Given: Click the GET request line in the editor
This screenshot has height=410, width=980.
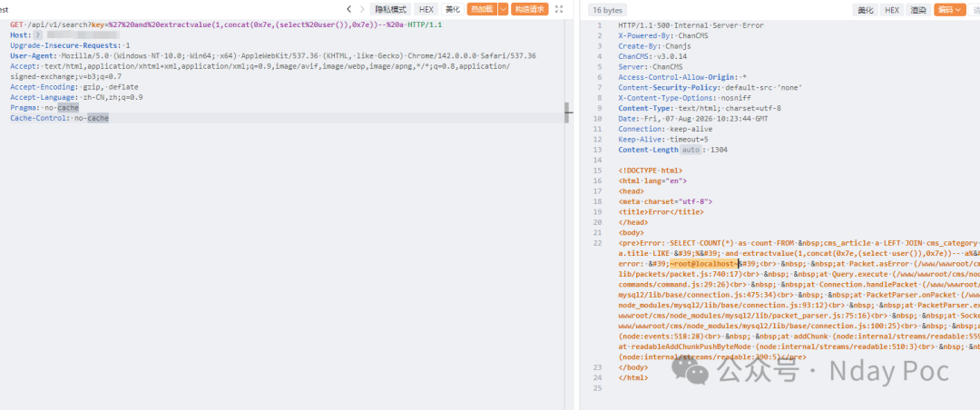Looking at the screenshot, I should (226, 25).
